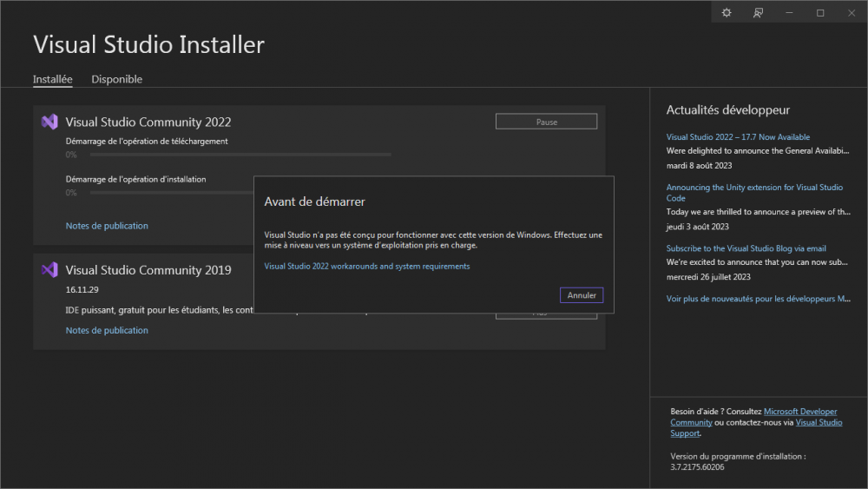
Task: Open the settings gear icon
Action: 727,13
